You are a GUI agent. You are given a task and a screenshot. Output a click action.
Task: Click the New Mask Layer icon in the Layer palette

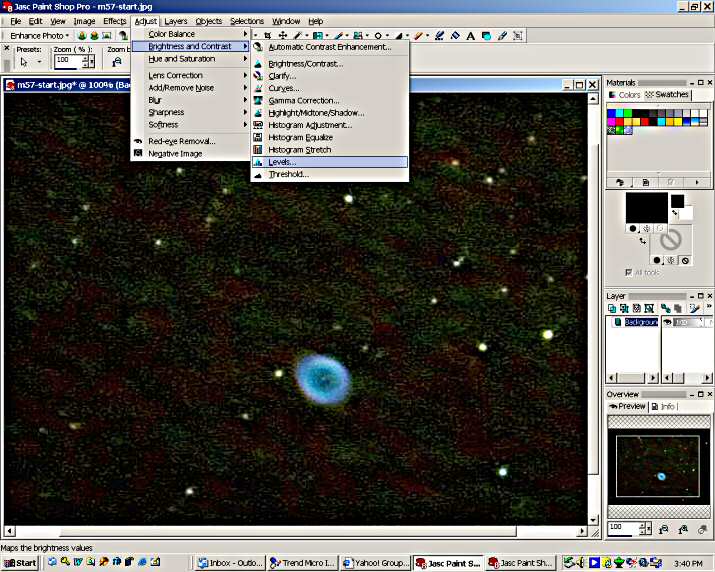click(x=637, y=308)
